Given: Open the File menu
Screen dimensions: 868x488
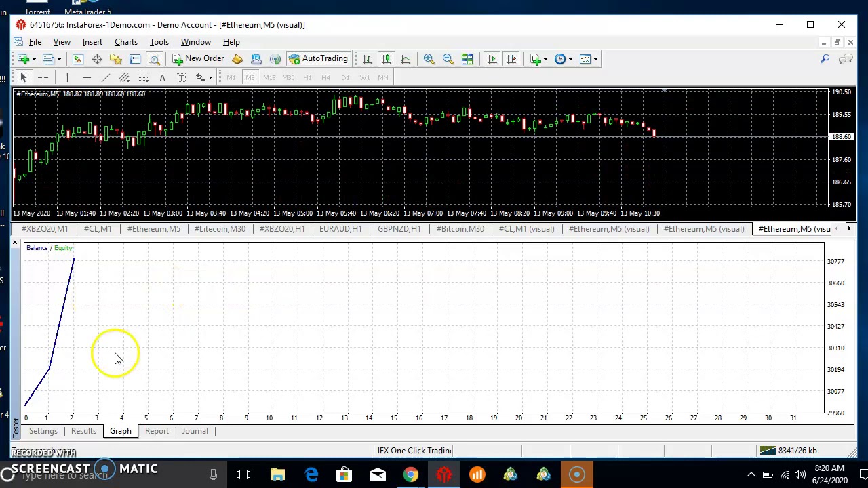Looking at the screenshot, I should coord(35,42).
